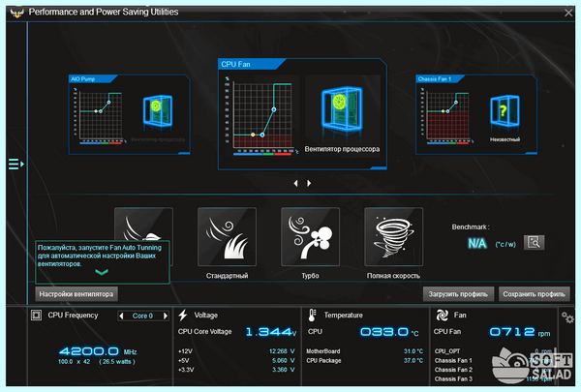The image size is (581, 392).
Task: Click the +12V voltage row
Action: click(236, 351)
